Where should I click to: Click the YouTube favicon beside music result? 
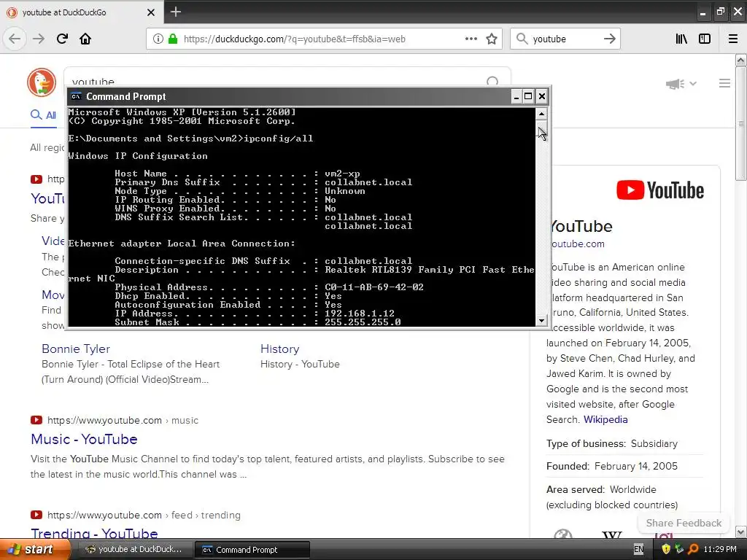pyautogui.click(x=36, y=420)
